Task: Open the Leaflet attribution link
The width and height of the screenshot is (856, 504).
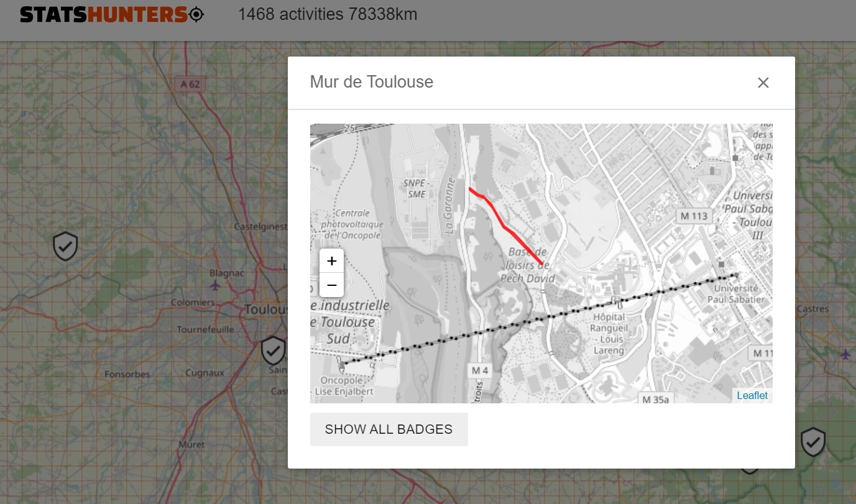Action: coord(752,395)
